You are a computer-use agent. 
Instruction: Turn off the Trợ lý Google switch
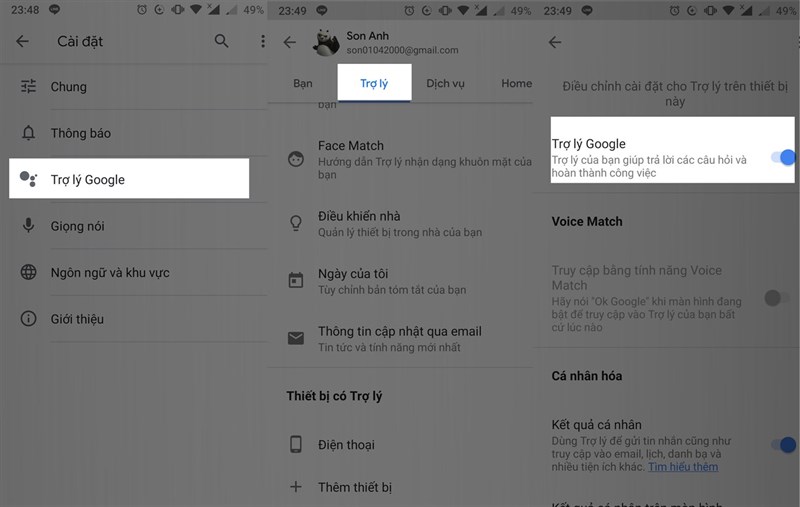point(783,157)
